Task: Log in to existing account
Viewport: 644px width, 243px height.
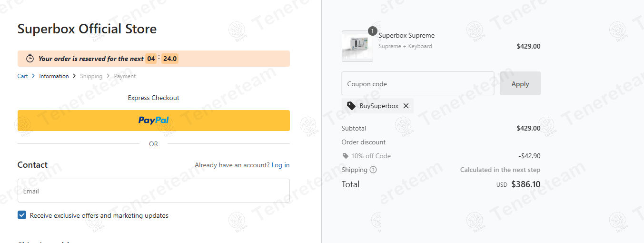Action: pos(280,165)
